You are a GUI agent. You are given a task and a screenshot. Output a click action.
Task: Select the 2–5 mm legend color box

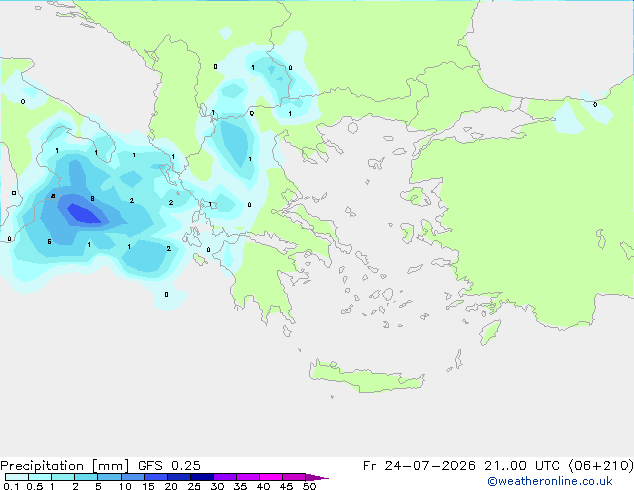(86, 477)
